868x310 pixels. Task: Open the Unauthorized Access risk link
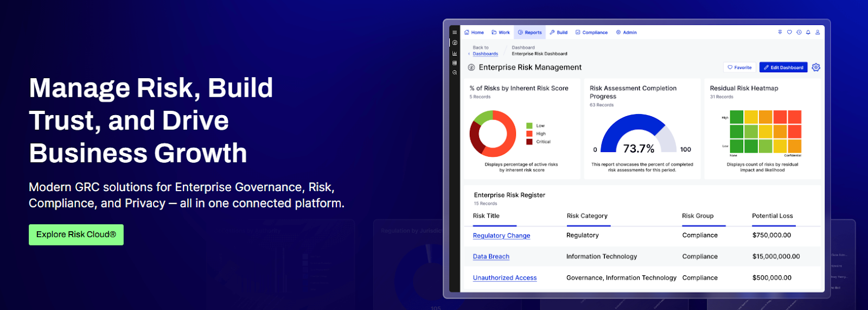505,277
